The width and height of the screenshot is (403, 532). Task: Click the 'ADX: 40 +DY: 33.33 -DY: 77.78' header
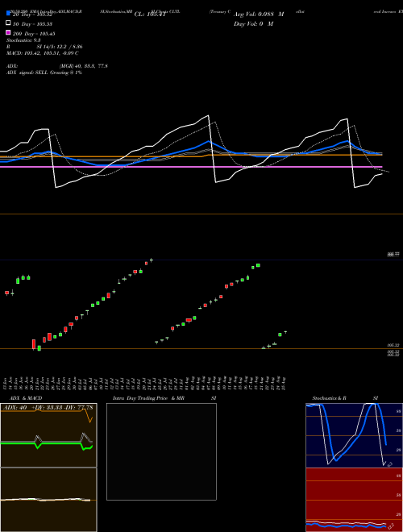click(48, 407)
